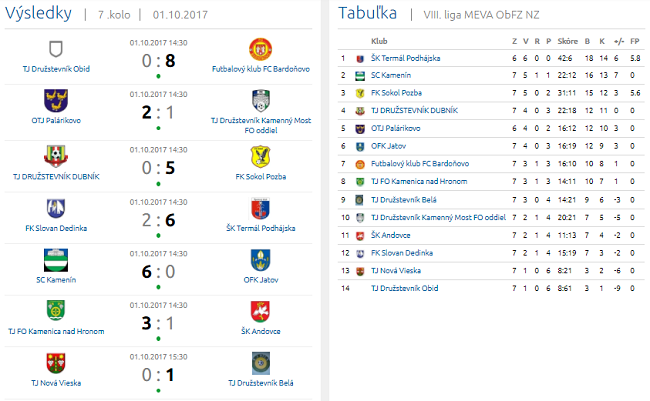Click the OTJ Palárikovo club crest
The width and height of the screenshot is (650, 401).
tap(55, 101)
